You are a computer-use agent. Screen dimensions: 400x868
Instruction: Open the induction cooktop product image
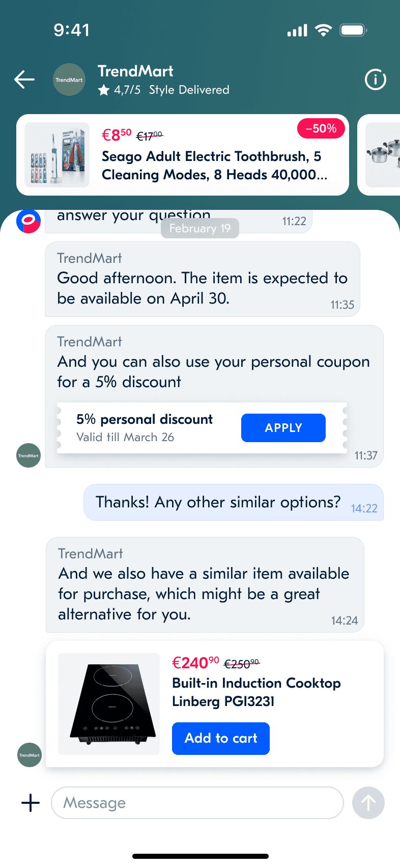[109, 704]
